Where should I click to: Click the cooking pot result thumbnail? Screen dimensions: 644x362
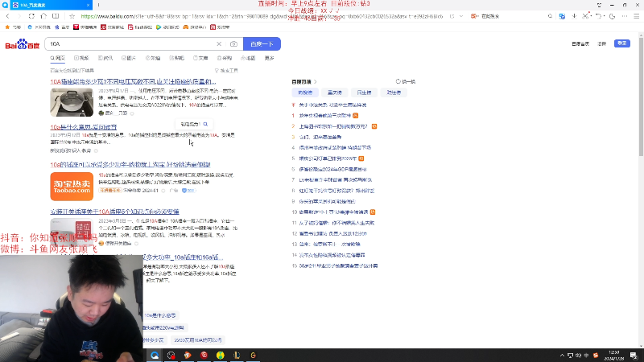(72, 103)
